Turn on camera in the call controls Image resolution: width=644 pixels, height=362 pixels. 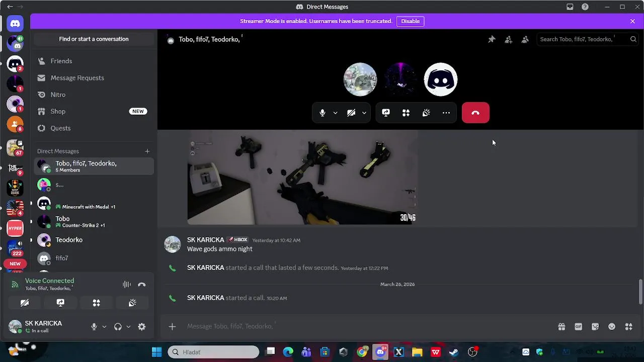coord(351,113)
